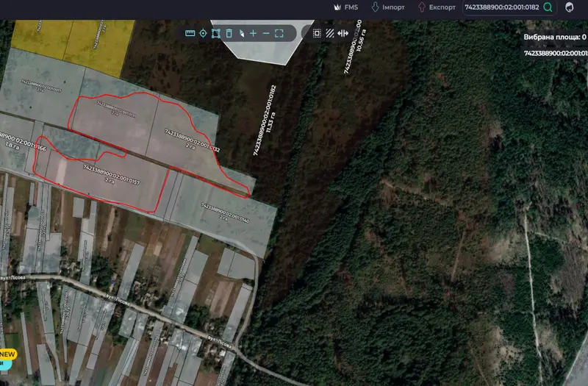The height and width of the screenshot is (386, 588).
Task: Select the ruler measurement tool
Action: tap(190, 33)
